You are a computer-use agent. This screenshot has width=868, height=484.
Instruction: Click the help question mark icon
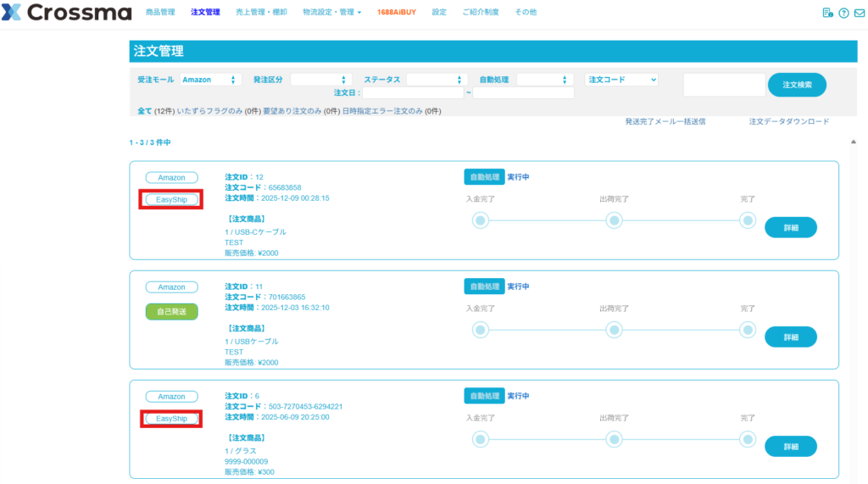pyautogui.click(x=843, y=13)
